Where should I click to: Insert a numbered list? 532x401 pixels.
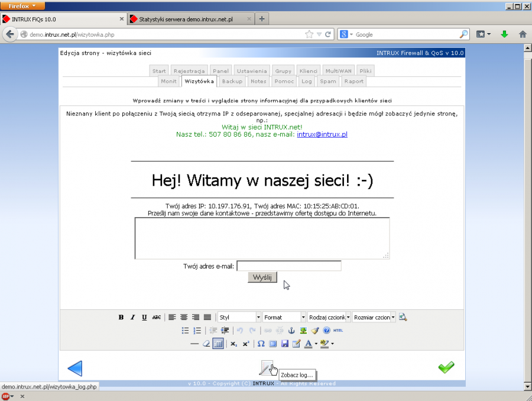coord(197,331)
